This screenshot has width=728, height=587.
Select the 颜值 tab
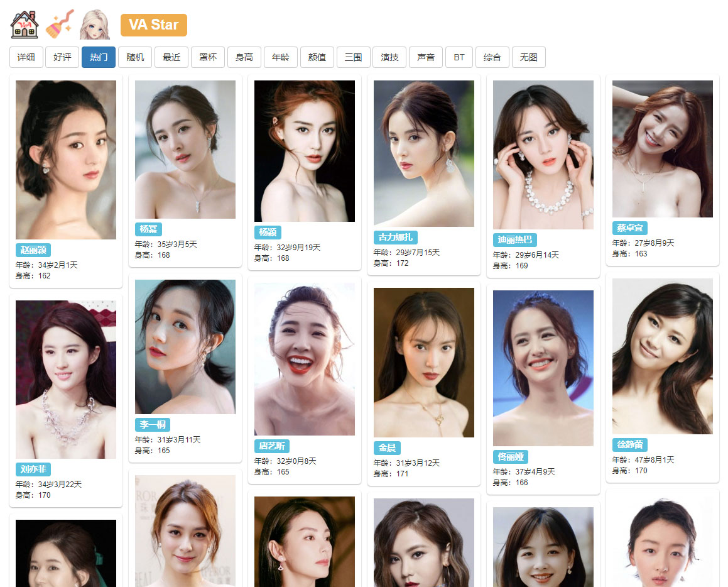[x=317, y=57]
